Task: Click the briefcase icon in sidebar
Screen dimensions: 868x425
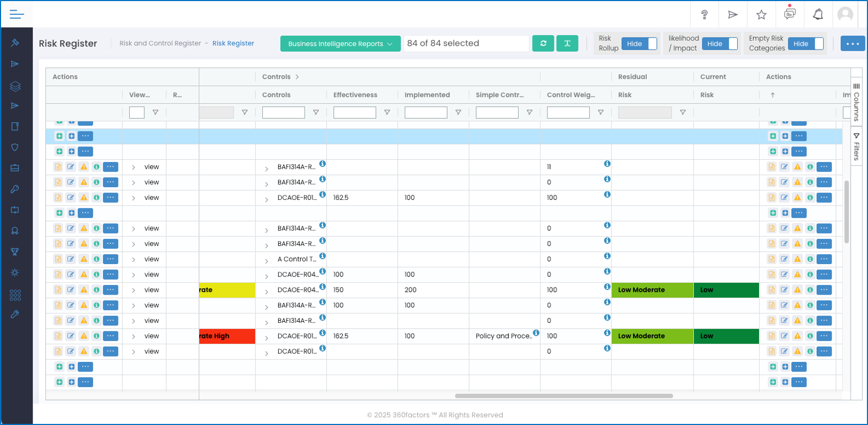Action: coord(15,168)
